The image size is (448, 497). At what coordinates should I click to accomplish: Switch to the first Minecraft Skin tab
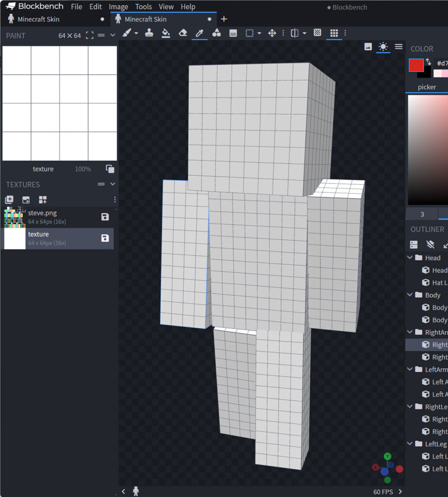(x=39, y=19)
